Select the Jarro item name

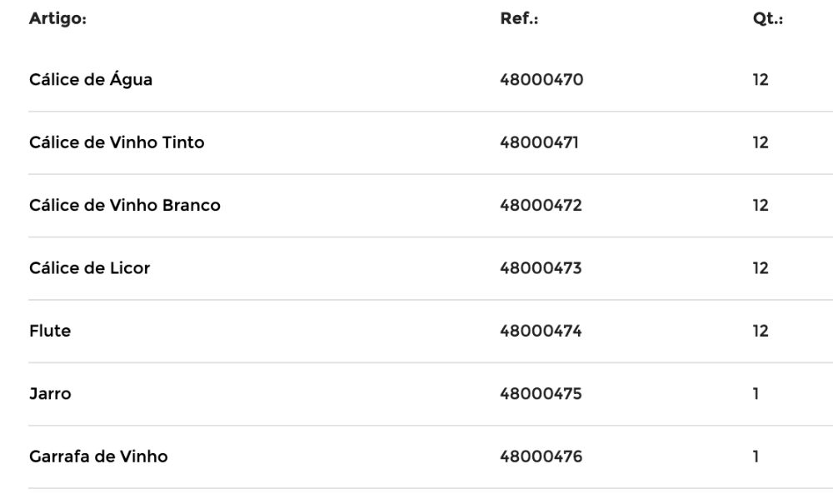click(50, 393)
